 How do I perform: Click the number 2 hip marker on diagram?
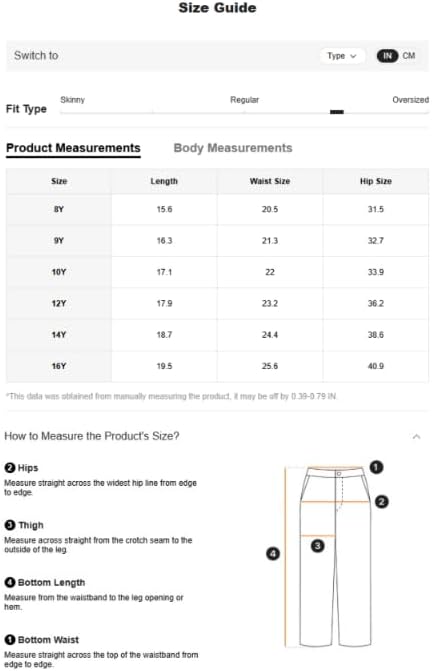pos(382,501)
